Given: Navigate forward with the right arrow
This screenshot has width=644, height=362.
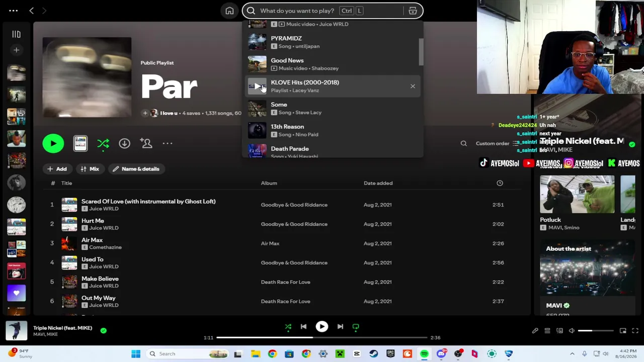Looking at the screenshot, I should [x=44, y=11].
